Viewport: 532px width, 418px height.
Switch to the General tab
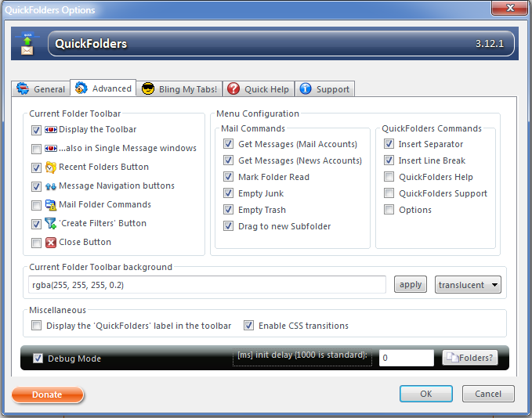pos(41,88)
